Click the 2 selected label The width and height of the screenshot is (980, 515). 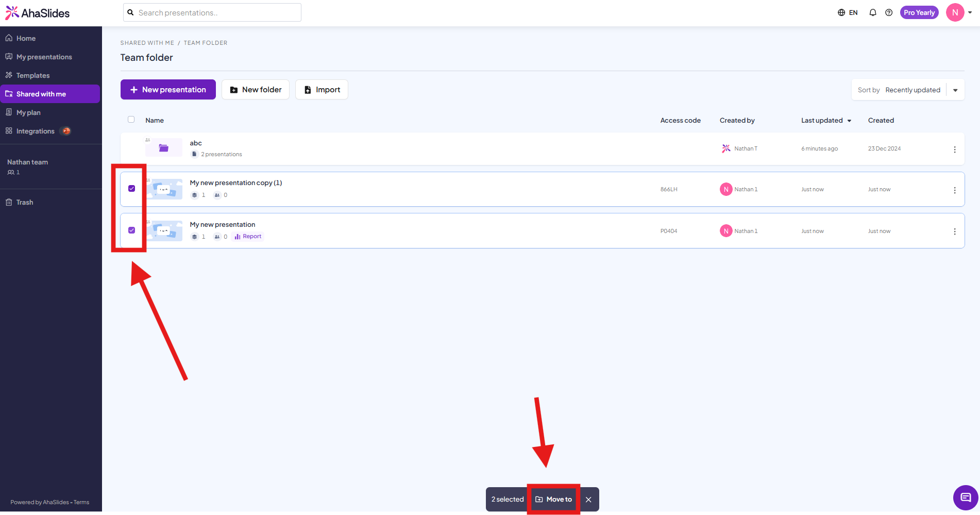pos(508,499)
